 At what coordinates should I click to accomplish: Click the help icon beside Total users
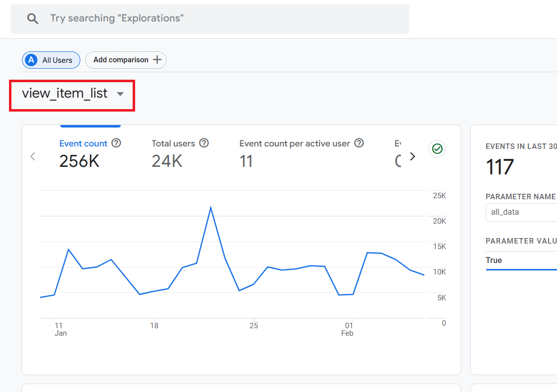[x=204, y=143]
